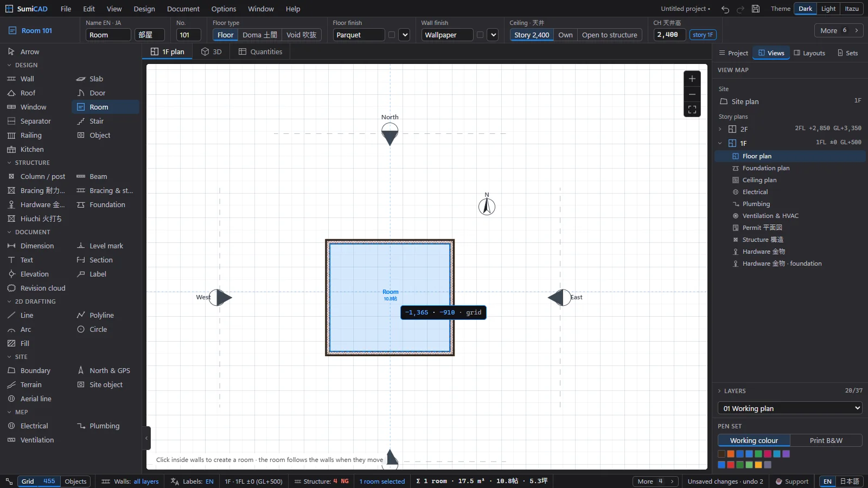Click the fit-to-view fullscreen icon

click(692, 110)
